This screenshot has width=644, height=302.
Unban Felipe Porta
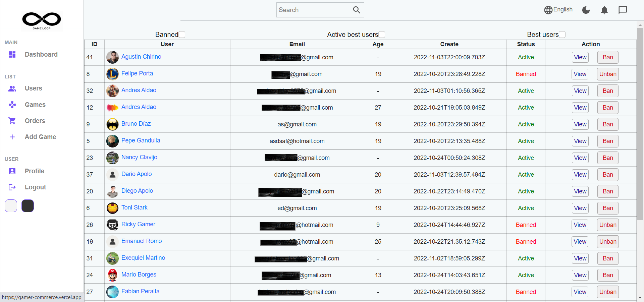click(x=607, y=74)
